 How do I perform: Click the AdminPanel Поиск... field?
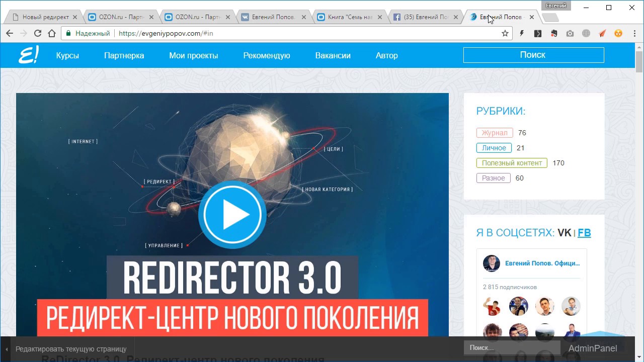point(512,348)
